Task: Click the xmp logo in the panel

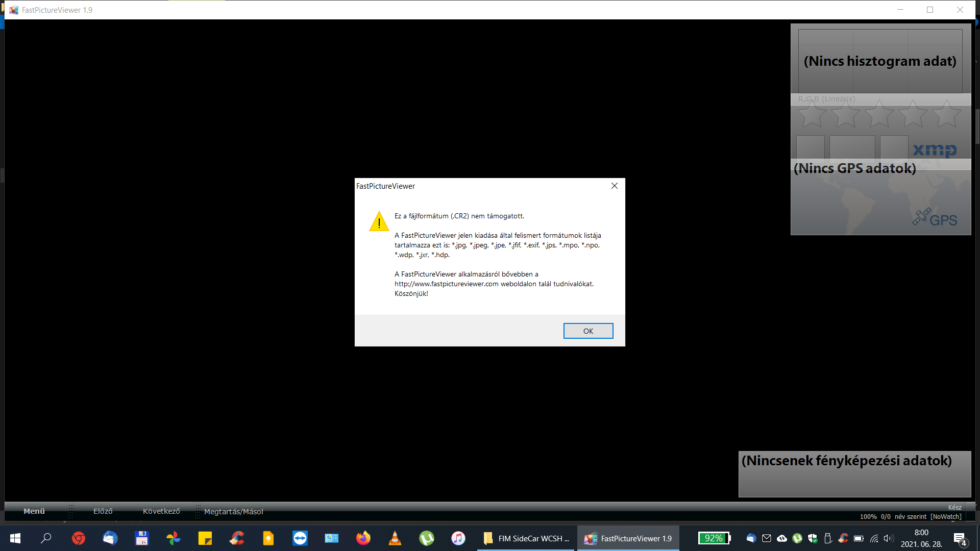Action: tap(935, 149)
